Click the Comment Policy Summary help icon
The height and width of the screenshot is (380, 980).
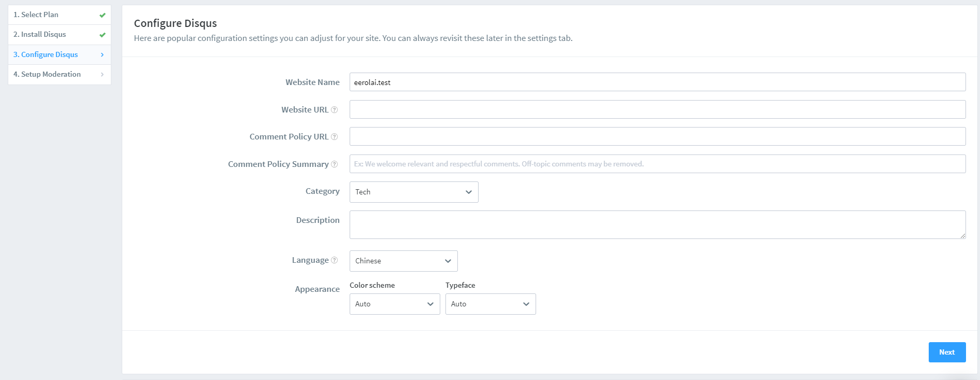[334, 164]
